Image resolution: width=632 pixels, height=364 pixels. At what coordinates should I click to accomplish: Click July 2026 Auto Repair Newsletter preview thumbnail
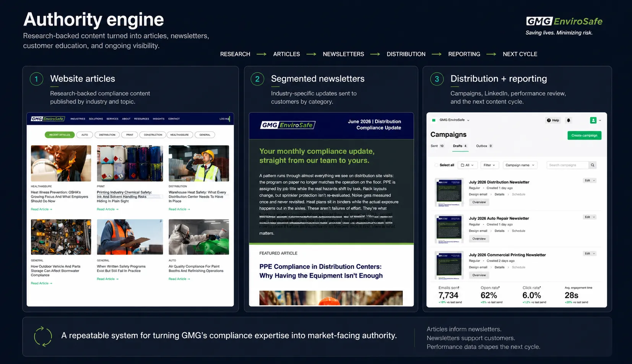point(449,229)
